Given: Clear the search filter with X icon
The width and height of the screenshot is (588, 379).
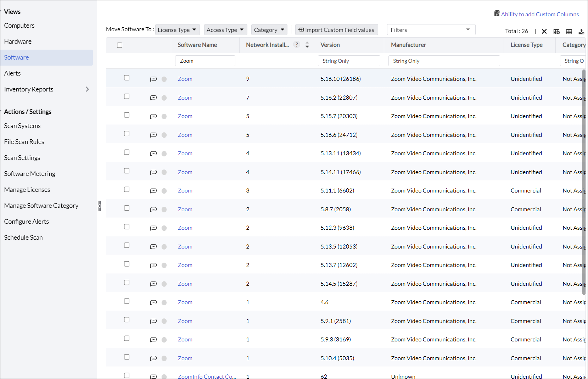Looking at the screenshot, I should (x=544, y=31).
